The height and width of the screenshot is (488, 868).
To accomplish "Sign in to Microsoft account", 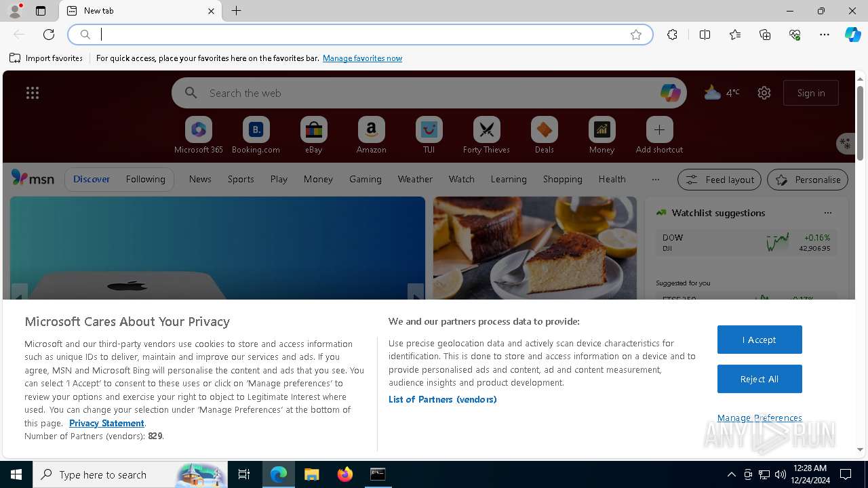I will tap(811, 93).
